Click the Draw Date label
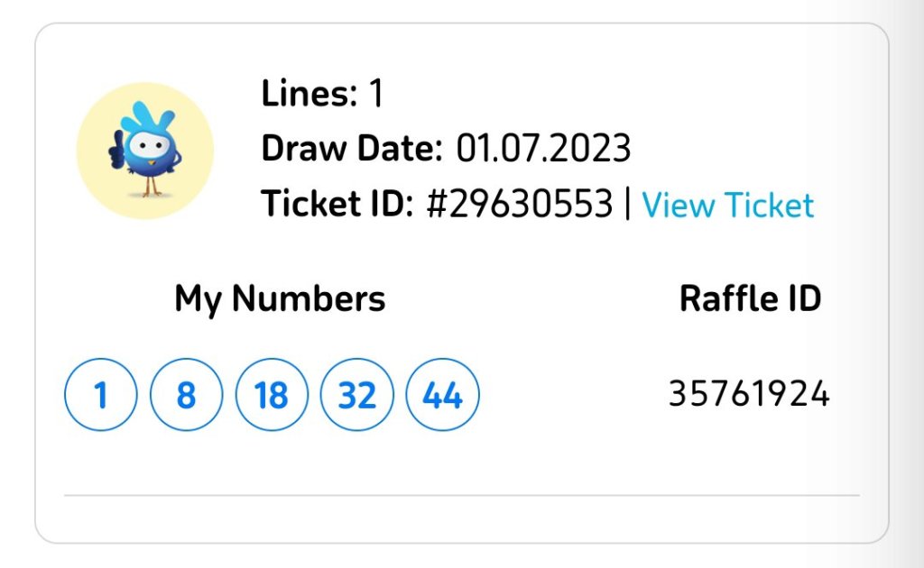Image resolution: width=924 pixels, height=568 pixels. [352, 148]
